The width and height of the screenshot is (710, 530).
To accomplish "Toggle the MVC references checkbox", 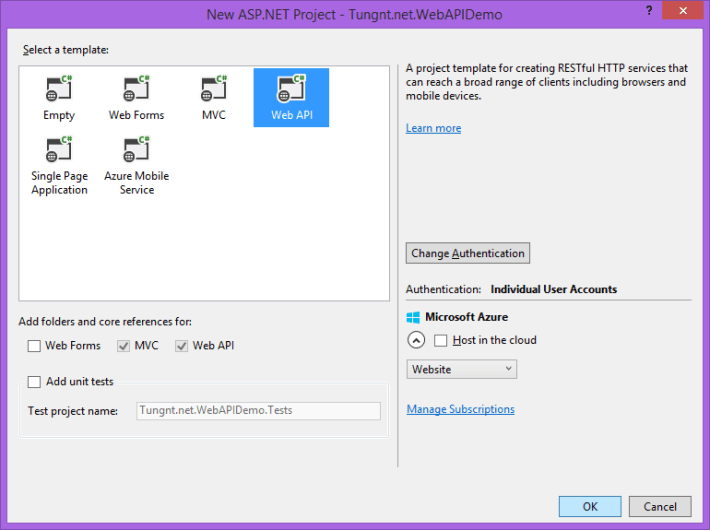I will tap(123, 346).
